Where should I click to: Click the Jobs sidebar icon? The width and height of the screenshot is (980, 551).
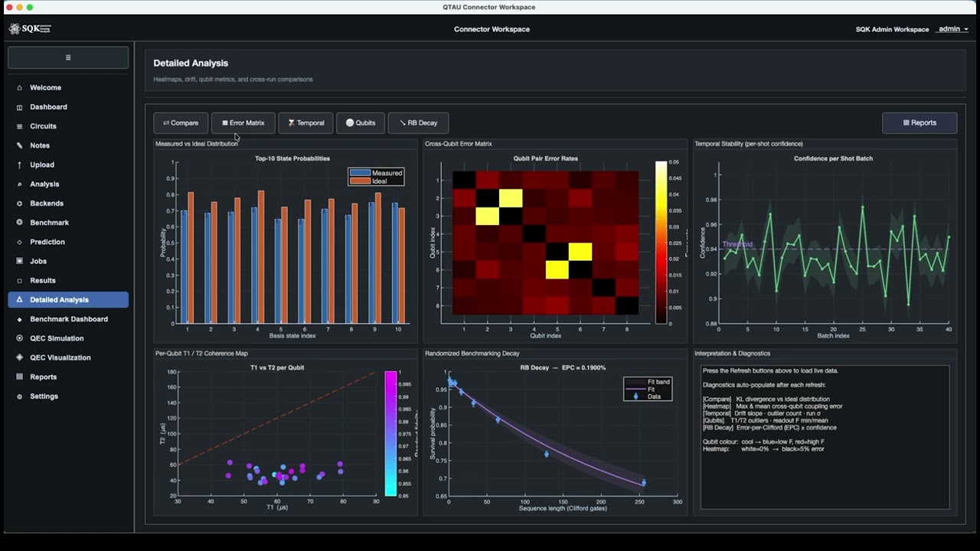coord(20,261)
